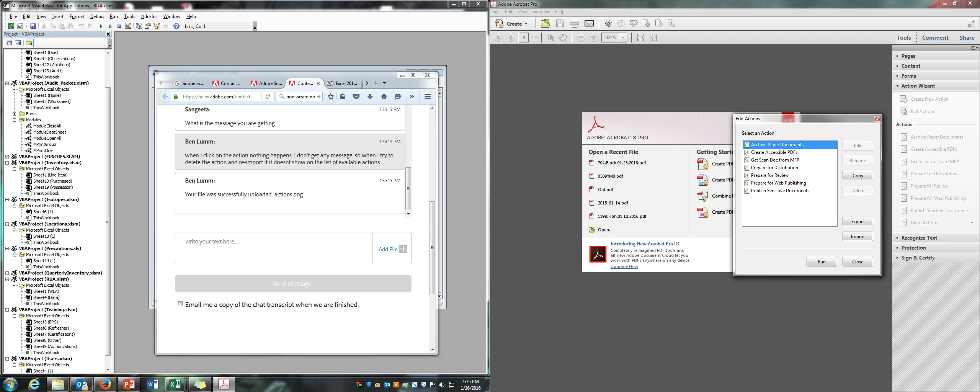
Task: Toggle Design Mode icon in VBA toolbar
Action: pos(128,26)
